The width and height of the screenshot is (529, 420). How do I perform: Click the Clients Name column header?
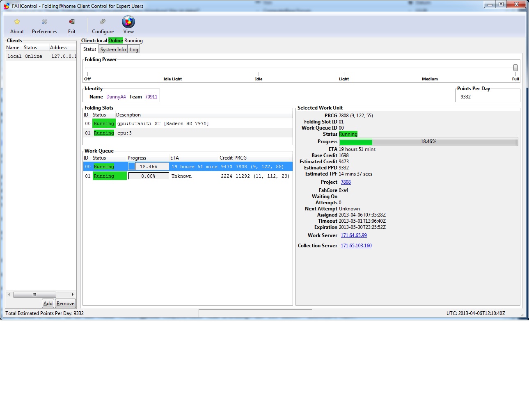click(x=13, y=48)
